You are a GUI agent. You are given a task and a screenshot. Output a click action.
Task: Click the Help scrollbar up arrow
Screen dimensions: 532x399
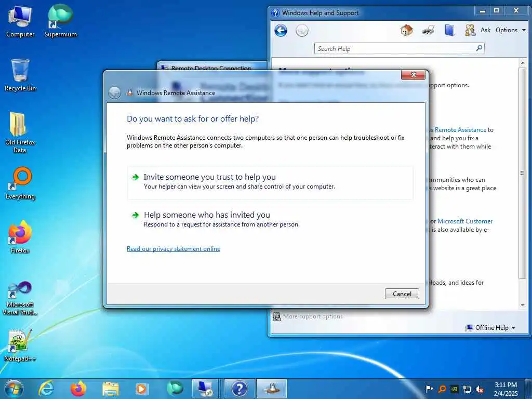[x=523, y=63]
